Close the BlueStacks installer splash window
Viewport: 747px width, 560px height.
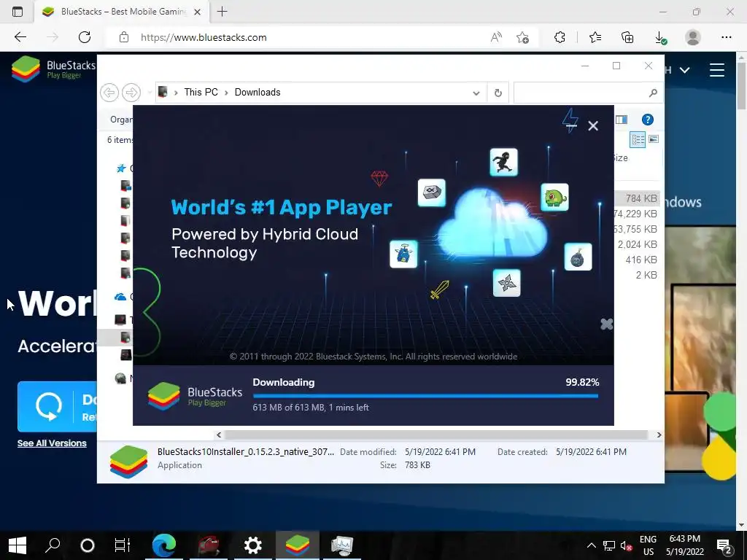point(592,125)
